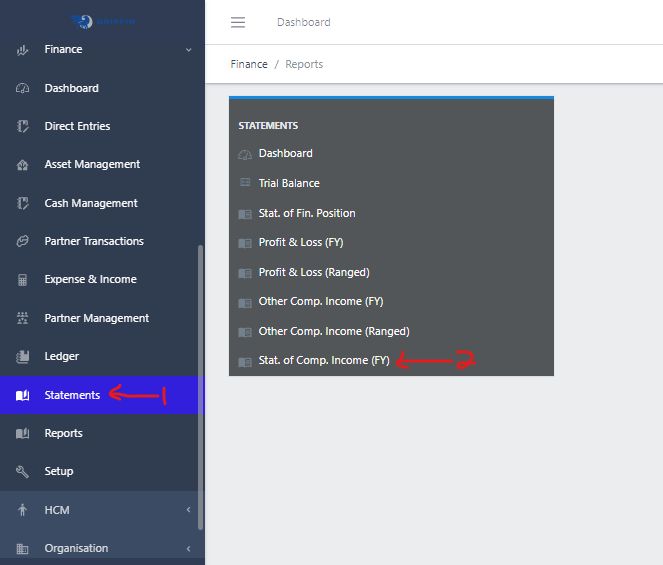Open Other Comp. Income (Ranged)

(x=334, y=331)
